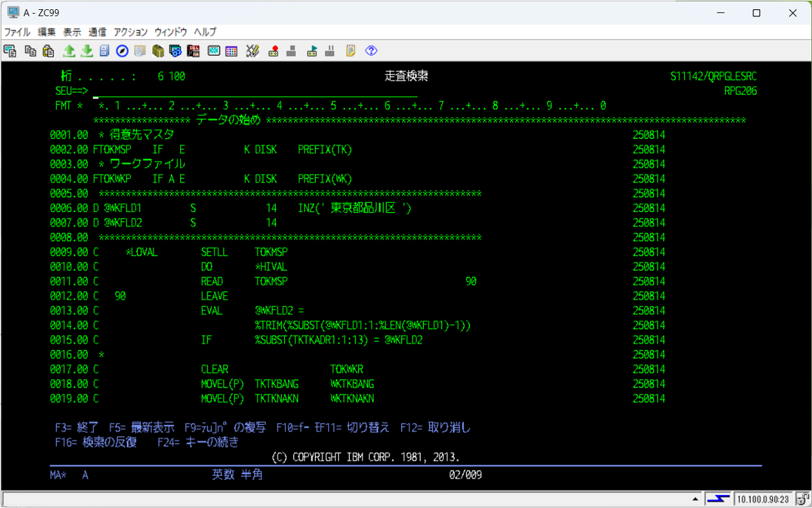Open the 編集 menu

[x=46, y=31]
